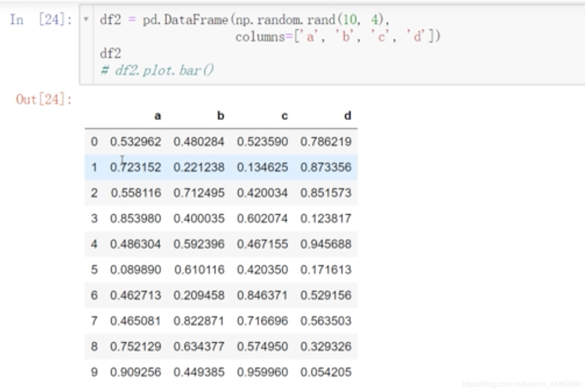Select cell value 0.462713
Image resolution: width=585 pixels, height=392 pixels.
pyautogui.click(x=136, y=295)
